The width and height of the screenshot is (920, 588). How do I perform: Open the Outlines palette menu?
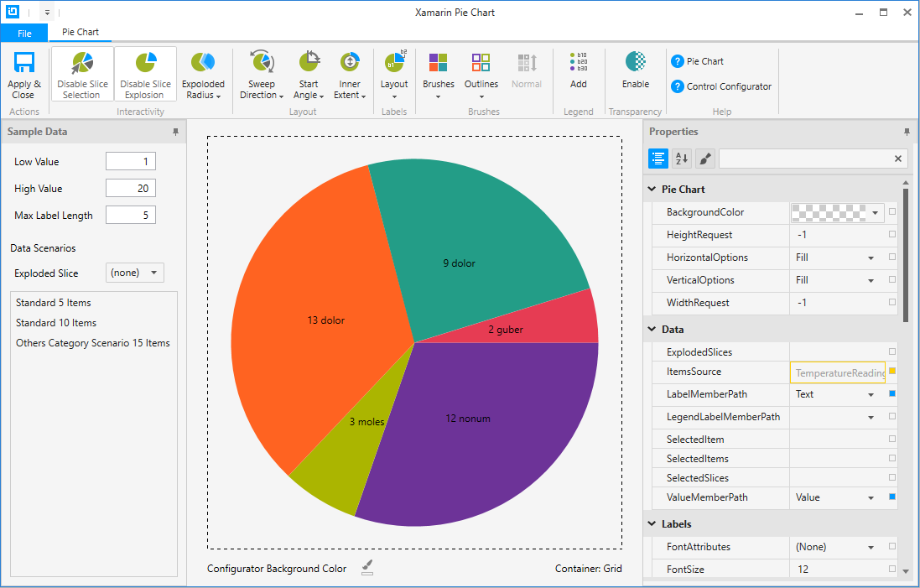[481, 75]
